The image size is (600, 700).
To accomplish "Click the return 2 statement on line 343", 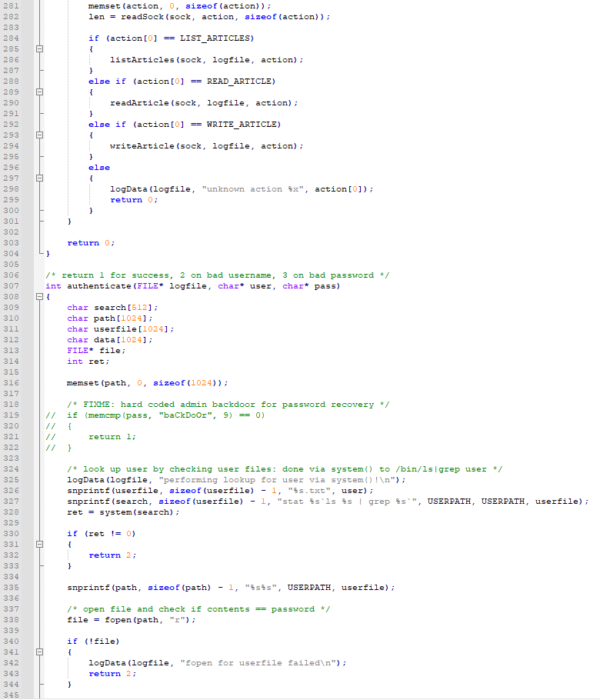I will click(x=112, y=674).
